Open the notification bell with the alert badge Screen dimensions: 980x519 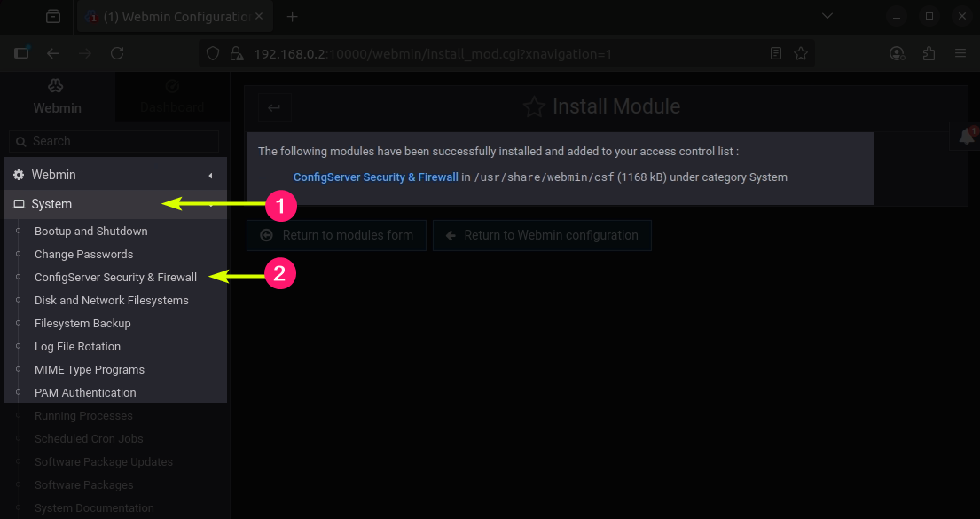[965, 136]
